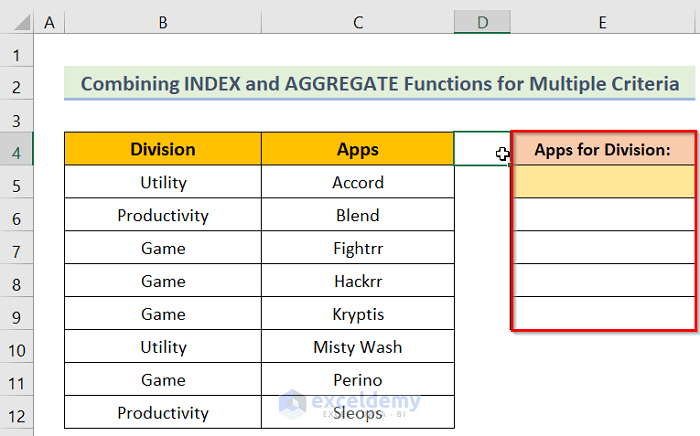
Task: Select the 'Apps for Division:' header cell
Action: coord(603,149)
